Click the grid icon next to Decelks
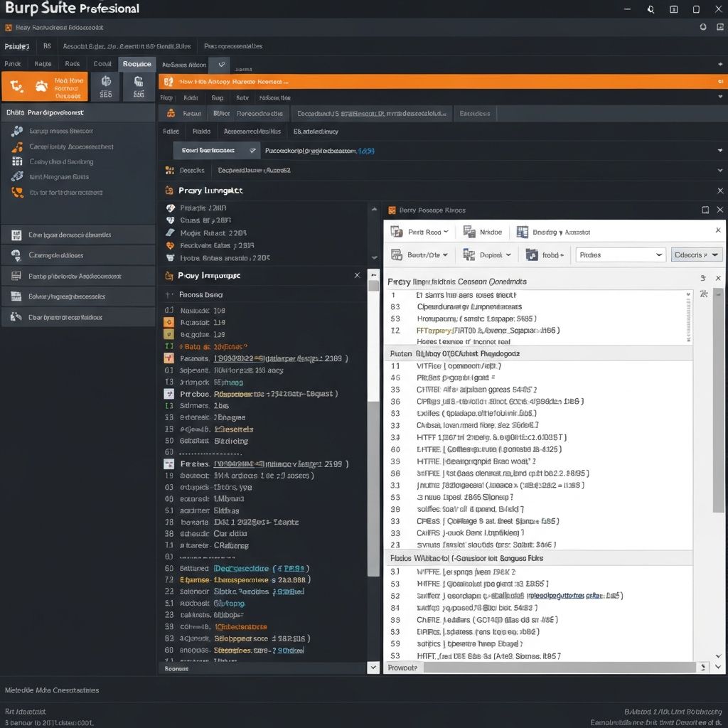728x728 pixels. 169,171
